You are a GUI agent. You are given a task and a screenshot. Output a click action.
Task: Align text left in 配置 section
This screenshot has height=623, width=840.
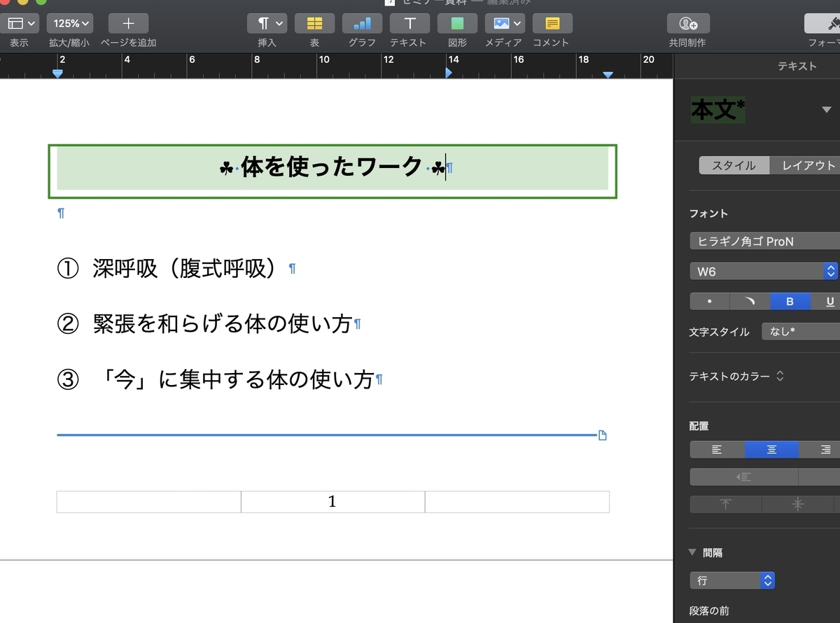[717, 450]
